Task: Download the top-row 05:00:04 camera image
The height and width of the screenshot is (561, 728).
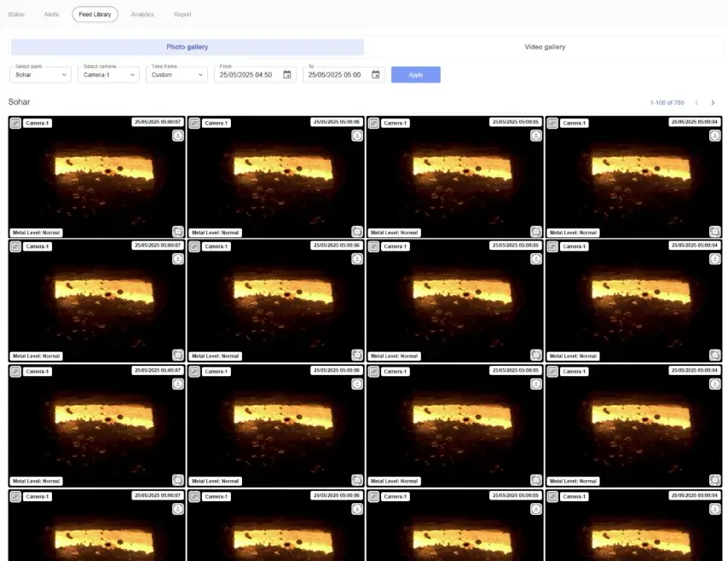Action: pos(714,135)
